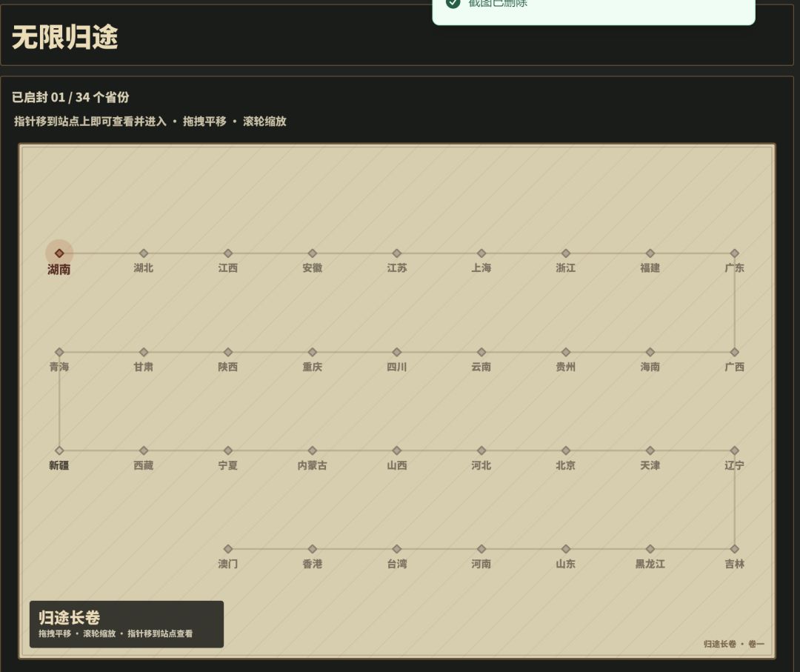The height and width of the screenshot is (672, 800).
Task: Select the 安徽 diamond marker
Action: coord(313,253)
